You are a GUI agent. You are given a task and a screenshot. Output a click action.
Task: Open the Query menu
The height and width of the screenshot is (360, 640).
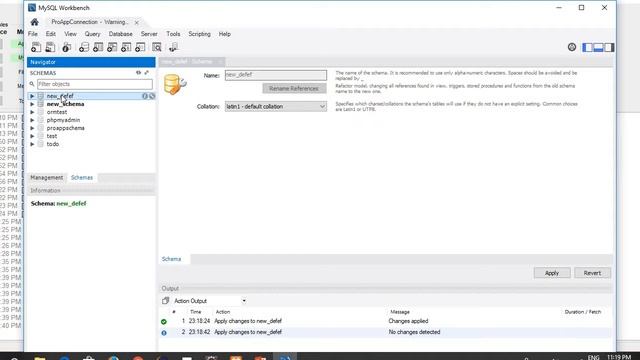pos(93,34)
